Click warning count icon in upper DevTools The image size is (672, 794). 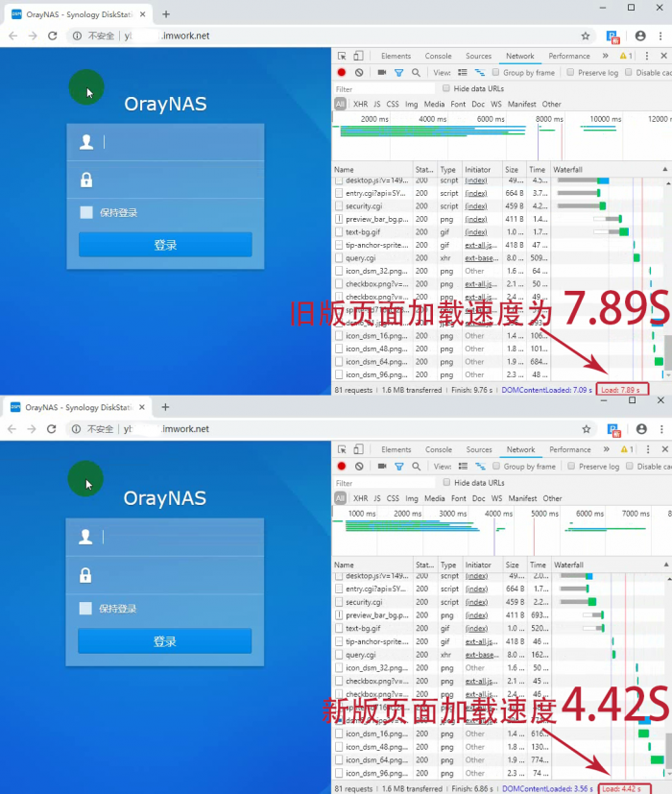pos(626,56)
